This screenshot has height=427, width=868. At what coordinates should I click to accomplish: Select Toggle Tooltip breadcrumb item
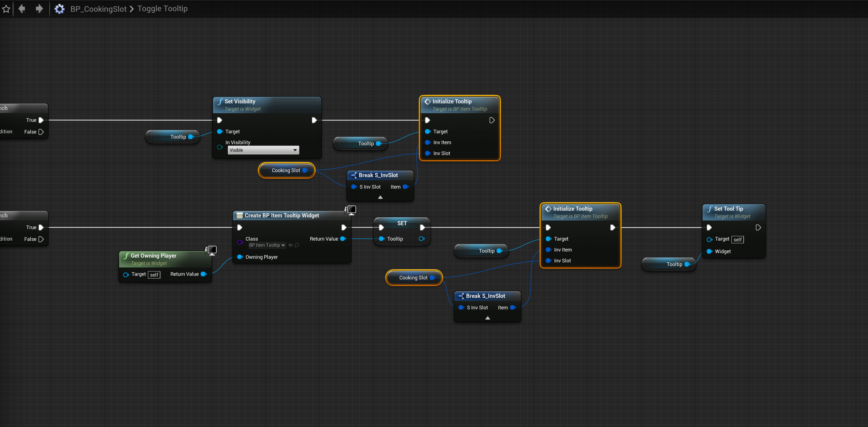click(x=162, y=9)
